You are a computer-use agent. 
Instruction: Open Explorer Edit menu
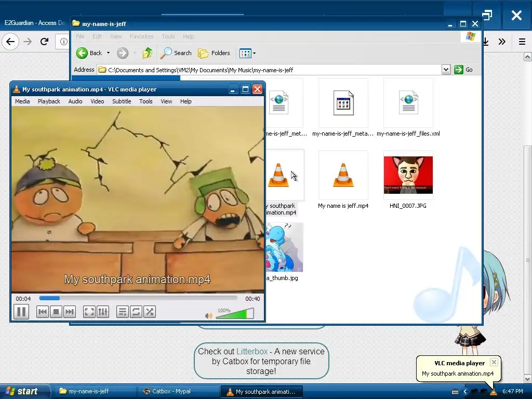[97, 36]
